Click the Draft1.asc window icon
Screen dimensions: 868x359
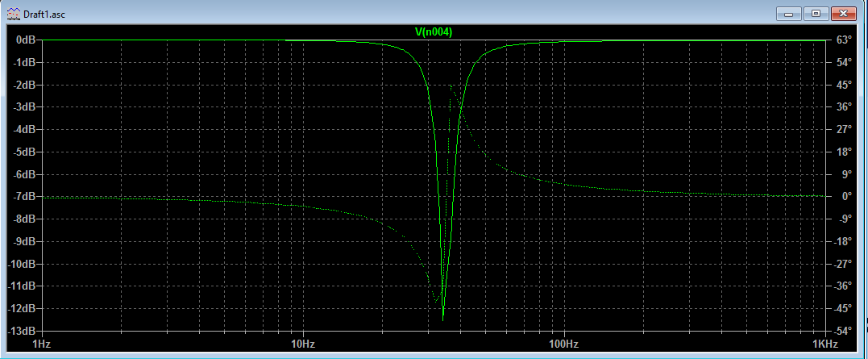(13, 14)
